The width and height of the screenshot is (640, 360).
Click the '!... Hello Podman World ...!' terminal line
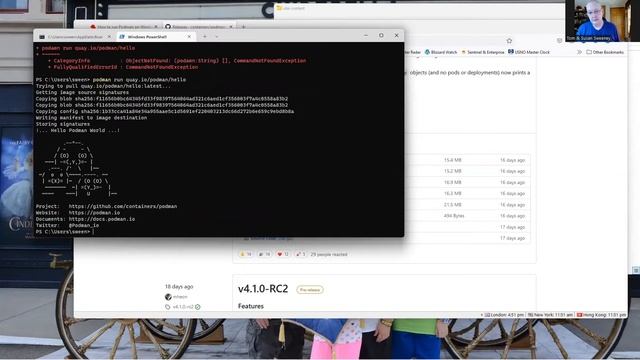point(78,130)
